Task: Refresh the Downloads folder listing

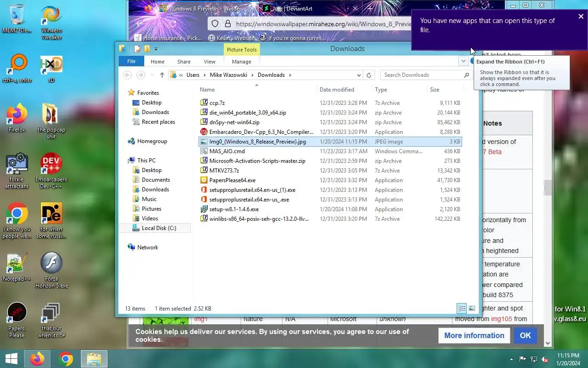Action: [x=369, y=75]
